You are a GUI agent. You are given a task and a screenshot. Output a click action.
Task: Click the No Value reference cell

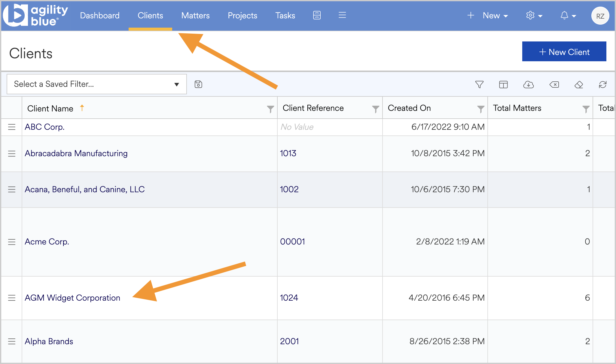(x=297, y=127)
